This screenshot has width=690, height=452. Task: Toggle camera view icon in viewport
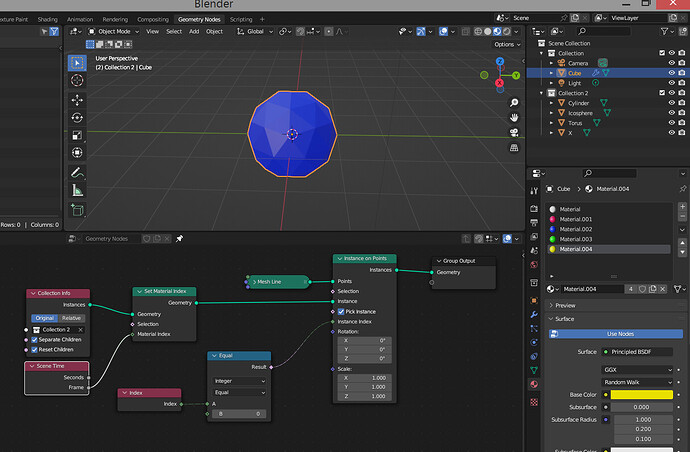[514, 132]
